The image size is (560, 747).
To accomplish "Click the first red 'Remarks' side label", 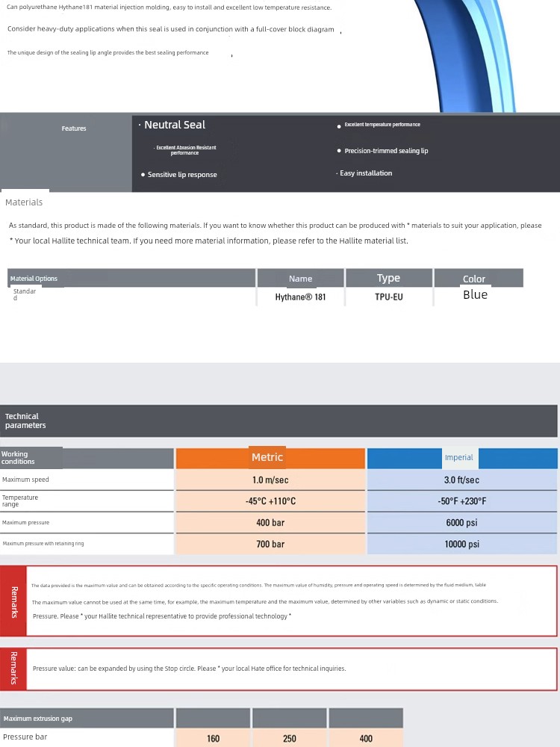I will [13, 601].
